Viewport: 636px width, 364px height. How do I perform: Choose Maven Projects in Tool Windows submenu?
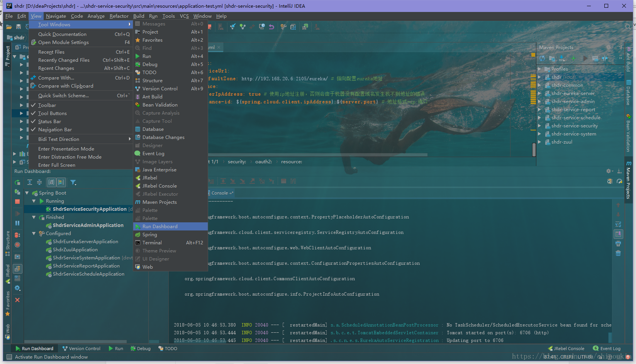click(170, 202)
